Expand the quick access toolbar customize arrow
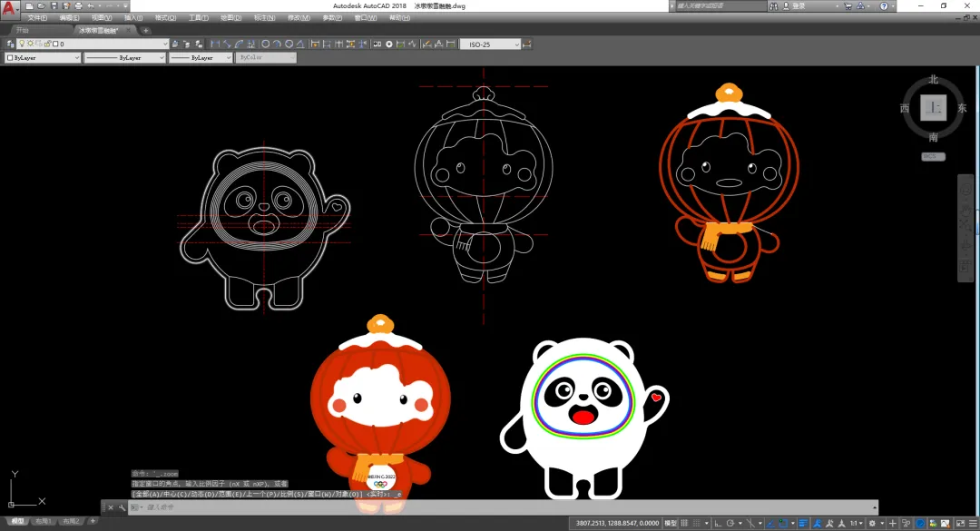This screenshot has width=980, height=531. (x=125, y=5)
